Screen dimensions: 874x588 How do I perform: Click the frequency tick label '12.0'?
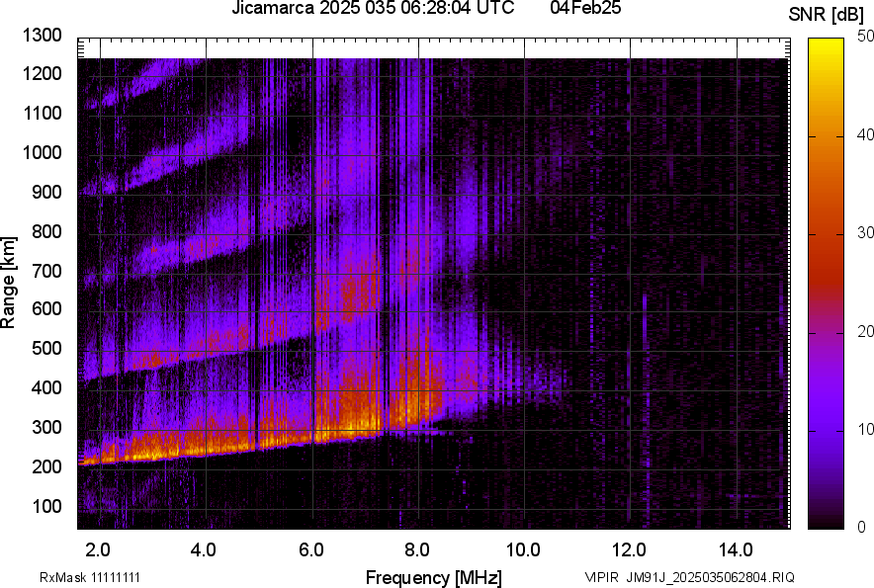pos(630,550)
